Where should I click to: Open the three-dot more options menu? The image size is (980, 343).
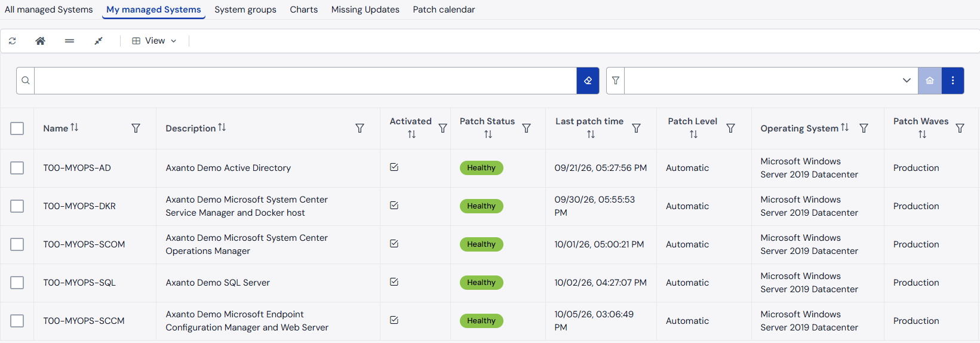click(x=953, y=81)
